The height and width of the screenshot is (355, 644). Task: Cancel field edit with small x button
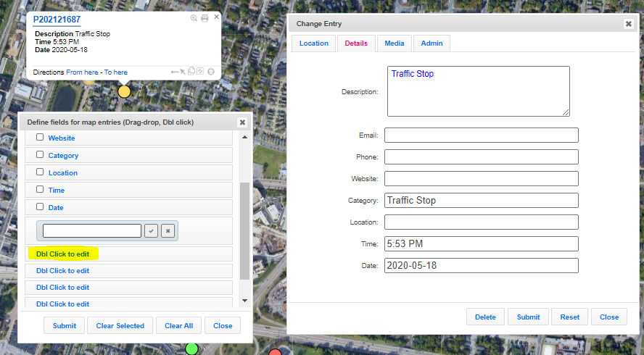pos(168,230)
